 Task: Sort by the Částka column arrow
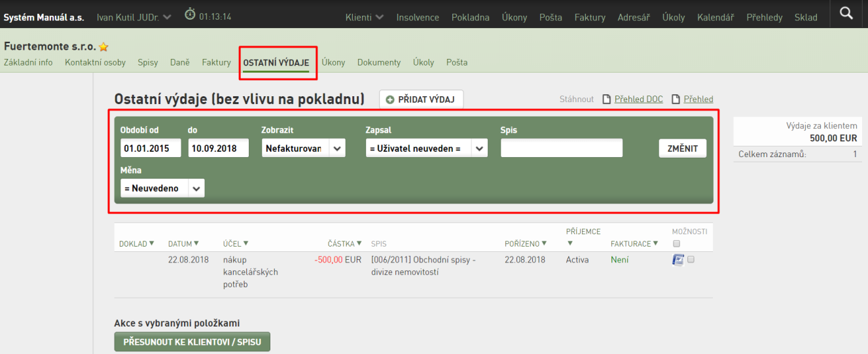pos(359,243)
